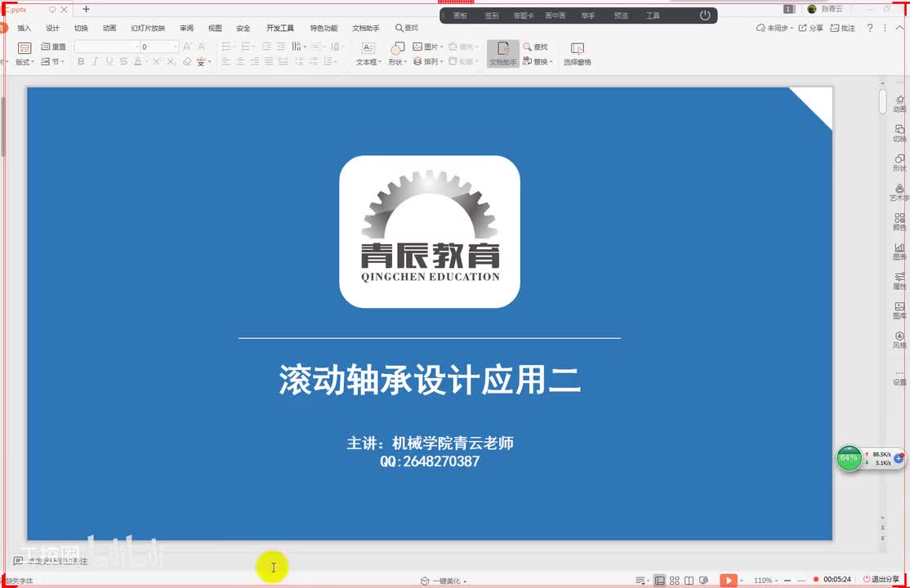Screen dimensions: 910x588
Task: Expand the 节 section dropdown
Action: click(63, 61)
